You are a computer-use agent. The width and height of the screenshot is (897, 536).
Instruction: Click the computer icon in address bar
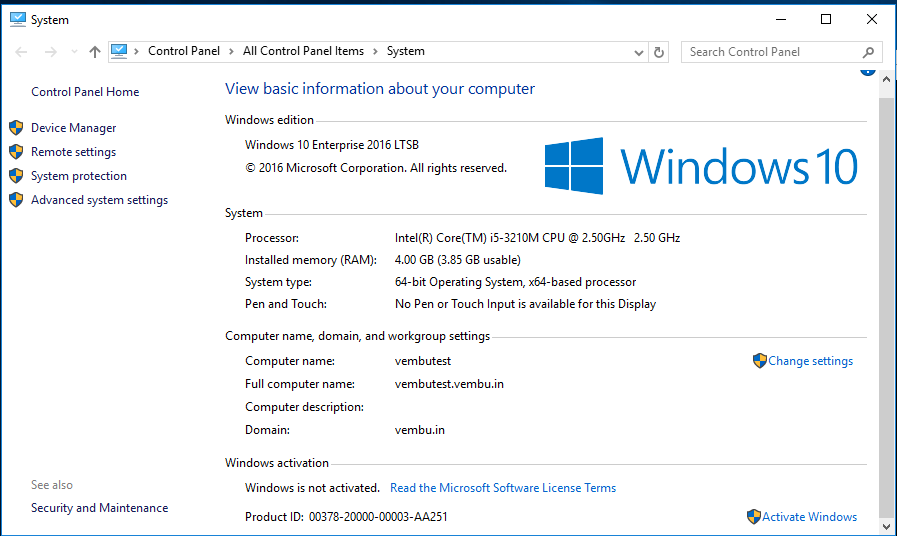(119, 51)
